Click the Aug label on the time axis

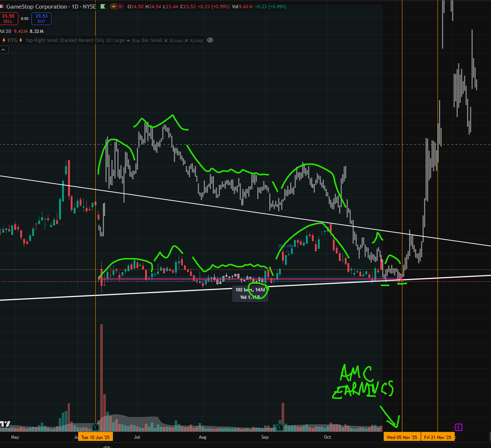tap(203, 437)
